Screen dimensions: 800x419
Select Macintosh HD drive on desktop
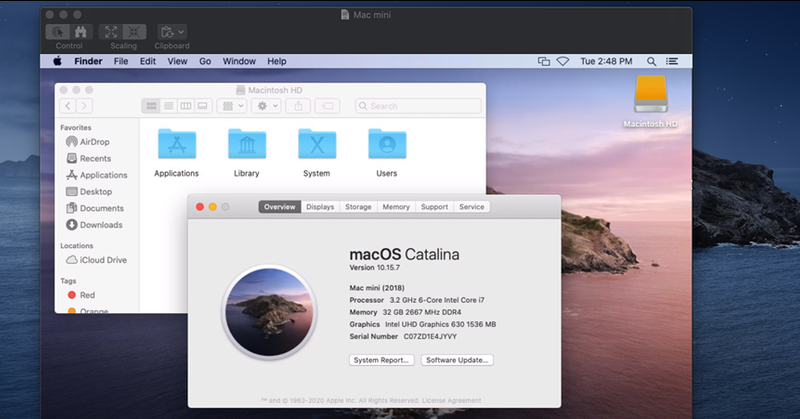pyautogui.click(x=651, y=94)
